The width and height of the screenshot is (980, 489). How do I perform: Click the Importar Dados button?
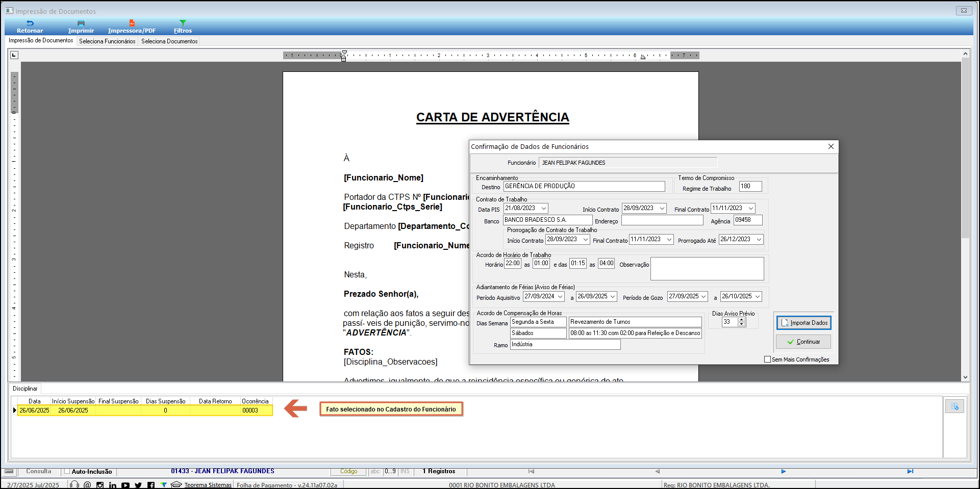[x=803, y=323]
